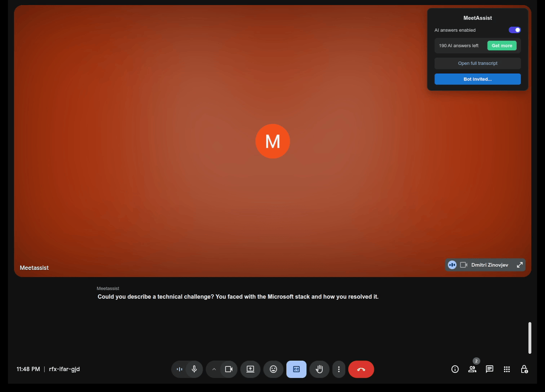Click the green Get more button
The image size is (545, 392).
502,46
